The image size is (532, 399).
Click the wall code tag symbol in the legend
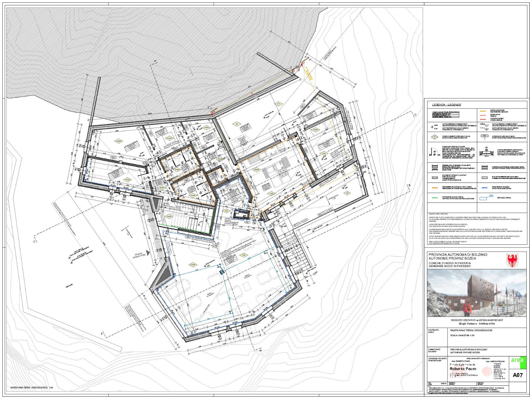485,137
